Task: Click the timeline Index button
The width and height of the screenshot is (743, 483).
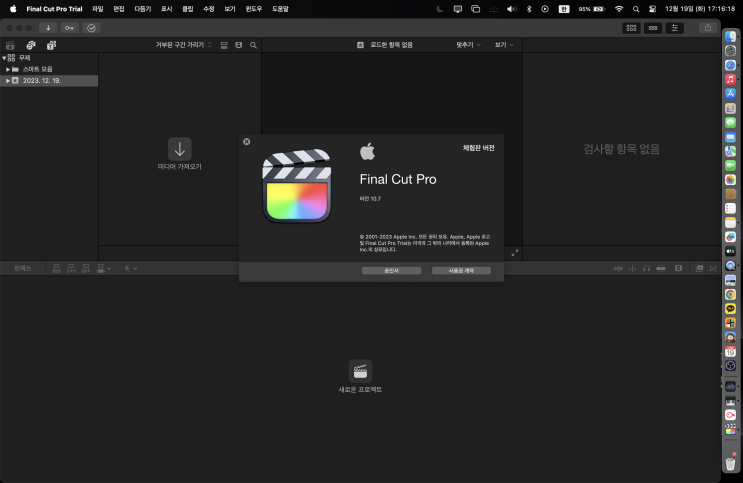Action: 22,269
